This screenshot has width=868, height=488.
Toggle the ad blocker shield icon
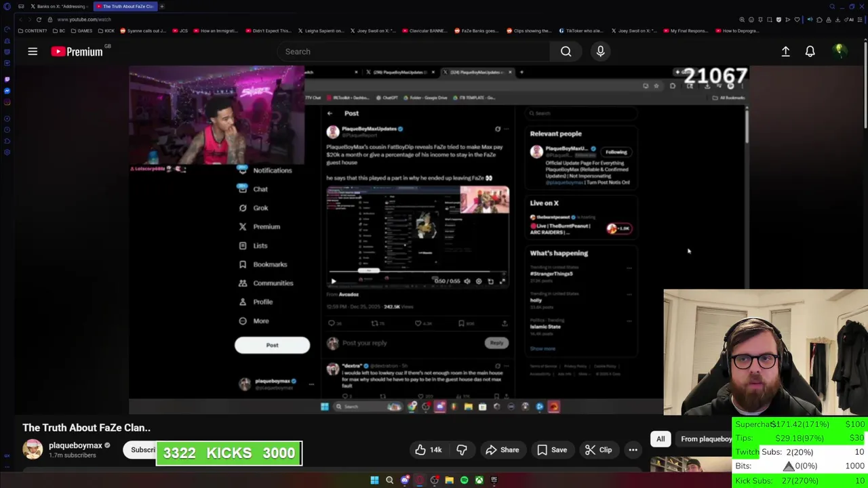778,20
